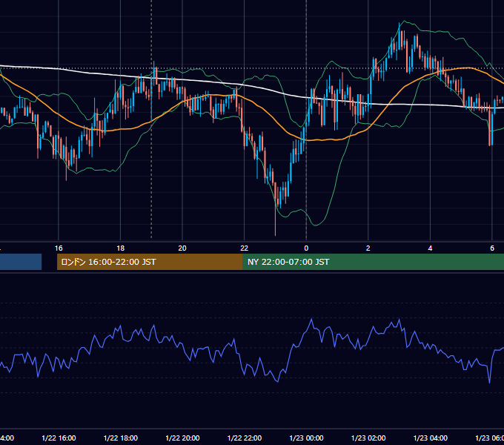Click the London 16:00-22:00 JST session bar
The height and width of the screenshot is (445, 504).
pyautogui.click(x=150, y=262)
